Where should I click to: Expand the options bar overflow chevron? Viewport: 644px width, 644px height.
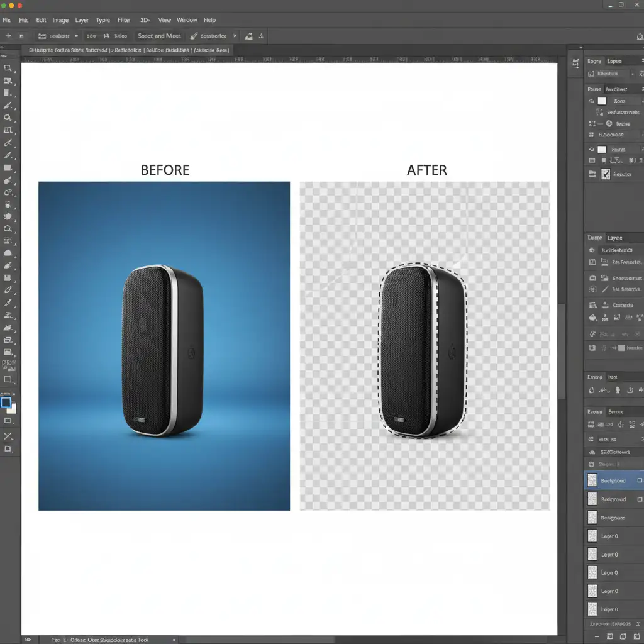click(235, 36)
